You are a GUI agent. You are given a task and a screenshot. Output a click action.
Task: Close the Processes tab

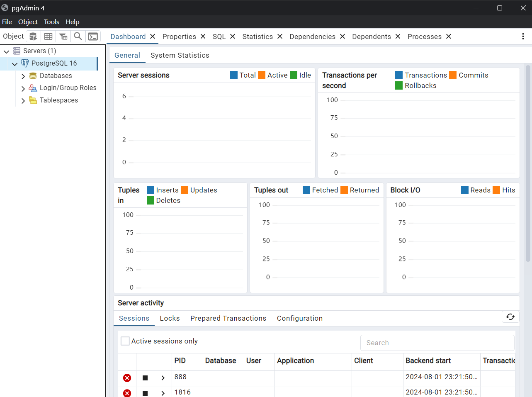tap(449, 37)
